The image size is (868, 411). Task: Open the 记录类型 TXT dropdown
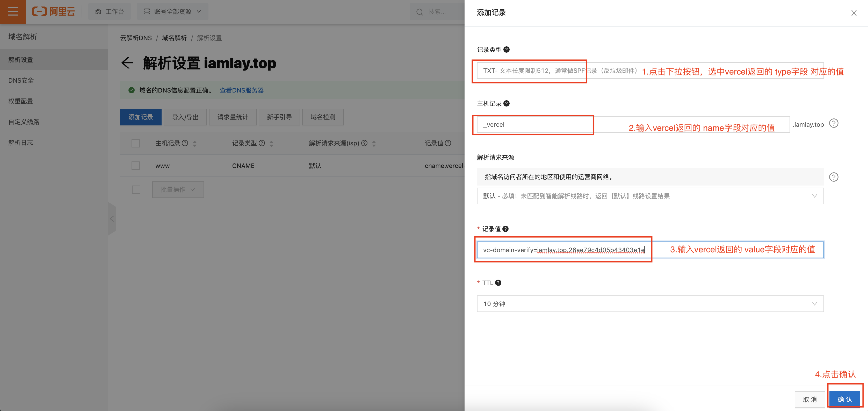click(x=650, y=70)
